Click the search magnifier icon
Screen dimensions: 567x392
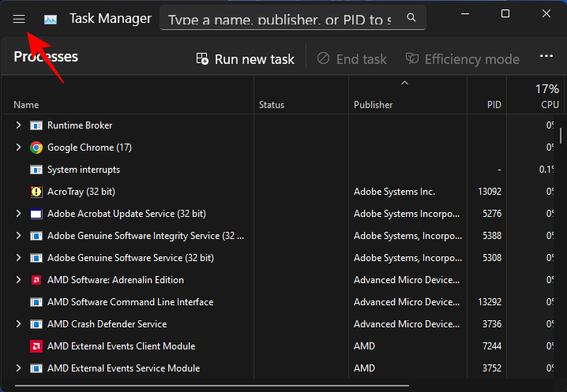point(411,17)
